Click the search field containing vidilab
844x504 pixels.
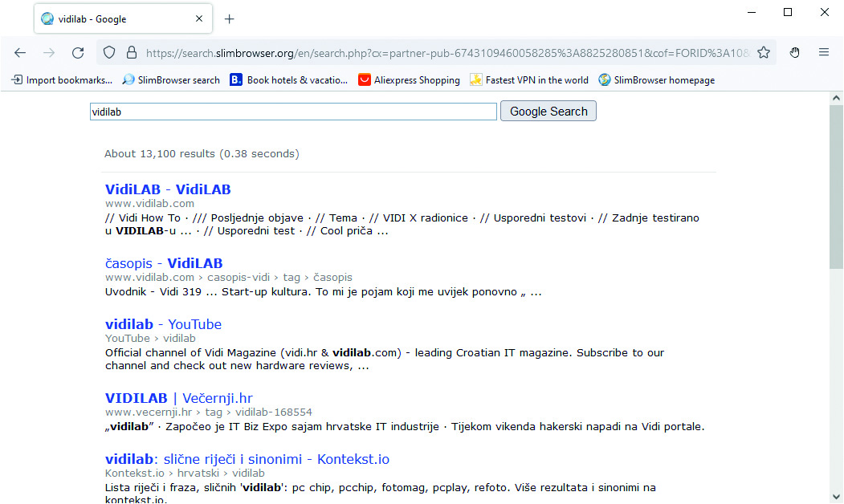coord(293,112)
